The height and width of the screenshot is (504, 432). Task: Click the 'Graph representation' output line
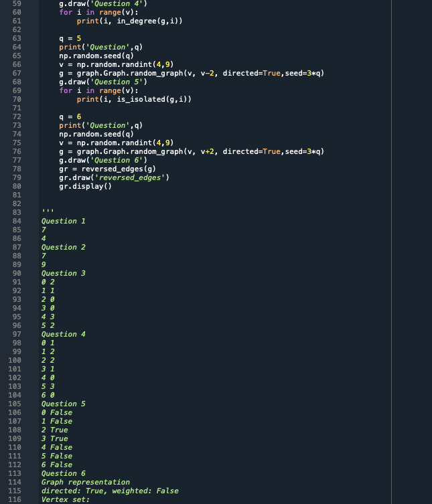pos(86,482)
